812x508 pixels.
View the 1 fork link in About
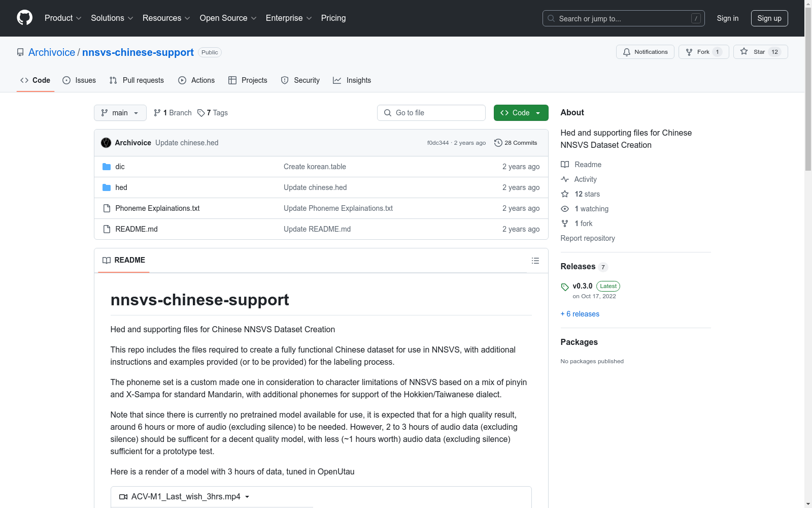(577, 224)
